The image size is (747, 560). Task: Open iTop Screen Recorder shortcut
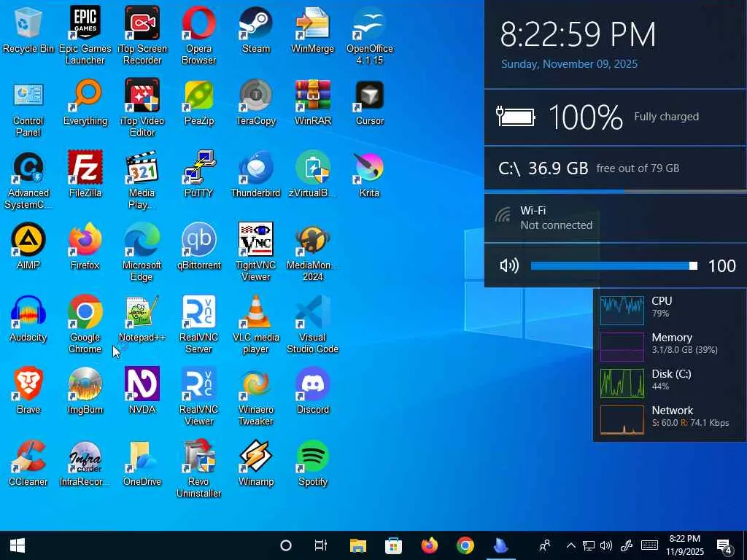tap(142, 36)
